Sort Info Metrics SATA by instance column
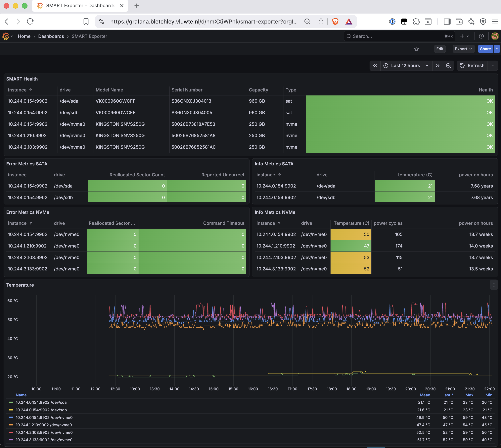This screenshot has height=448, width=501. tap(269, 175)
